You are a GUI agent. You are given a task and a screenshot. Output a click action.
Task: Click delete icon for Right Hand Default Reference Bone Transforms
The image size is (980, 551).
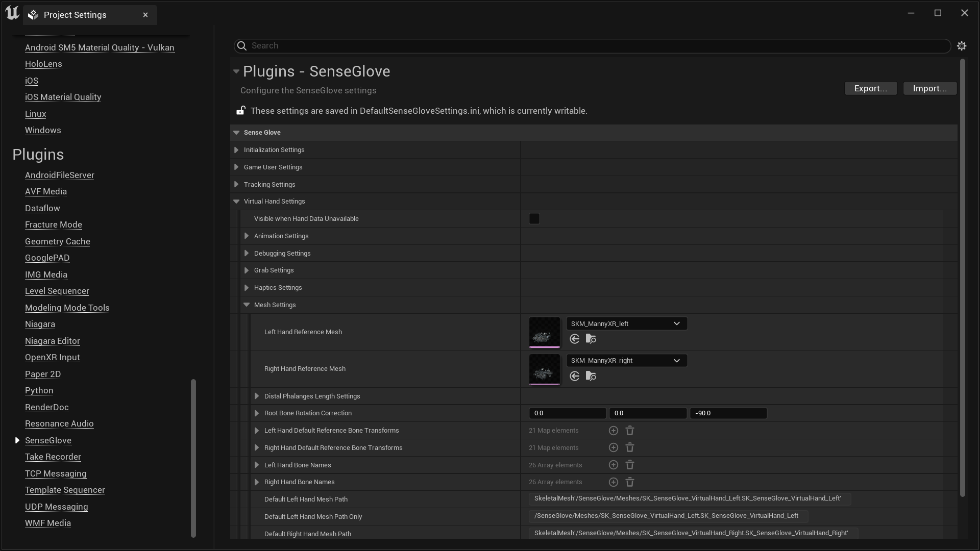pos(630,447)
